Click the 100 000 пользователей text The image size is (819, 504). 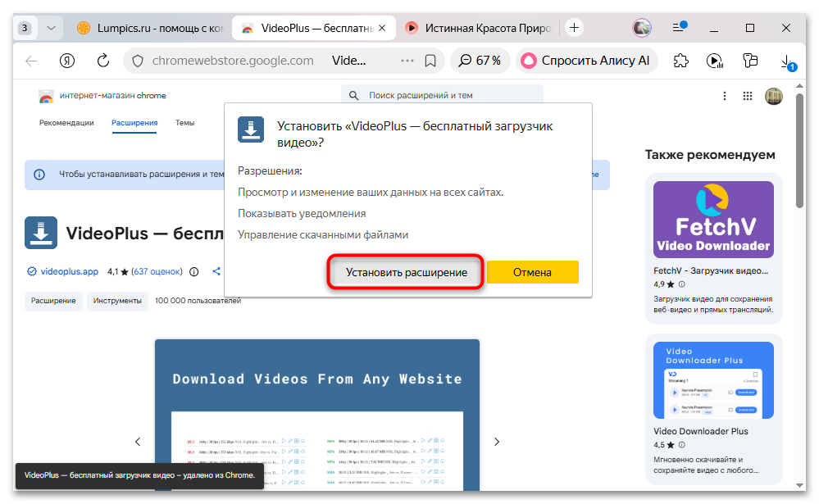(x=198, y=301)
